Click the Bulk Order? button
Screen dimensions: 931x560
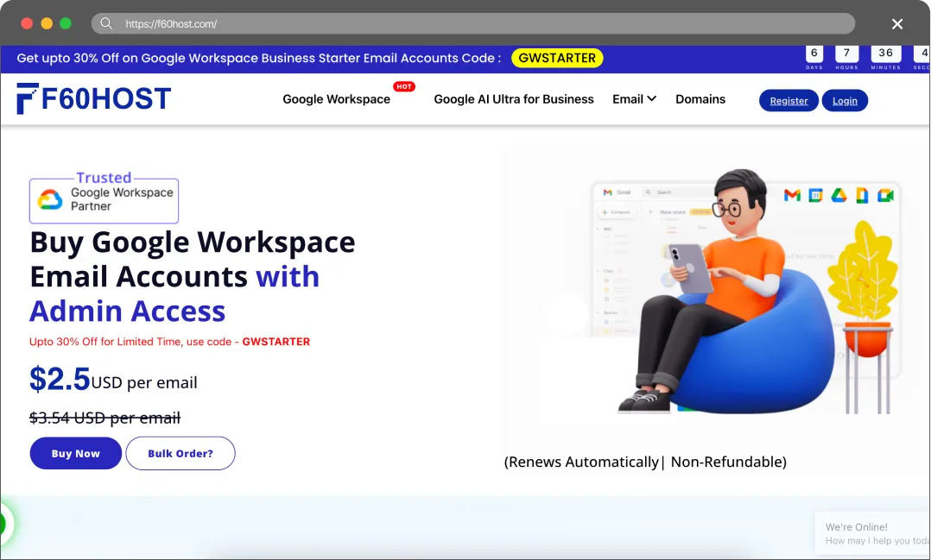point(180,453)
